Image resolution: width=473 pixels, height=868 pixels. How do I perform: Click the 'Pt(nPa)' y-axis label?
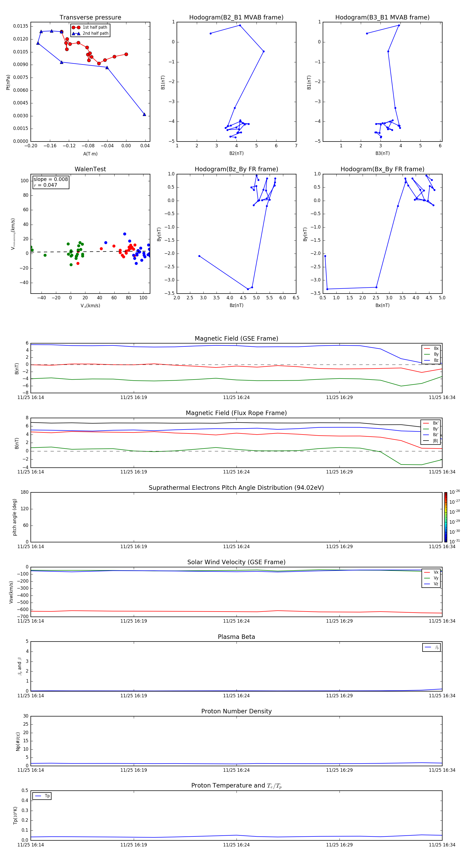[x=8, y=82]
